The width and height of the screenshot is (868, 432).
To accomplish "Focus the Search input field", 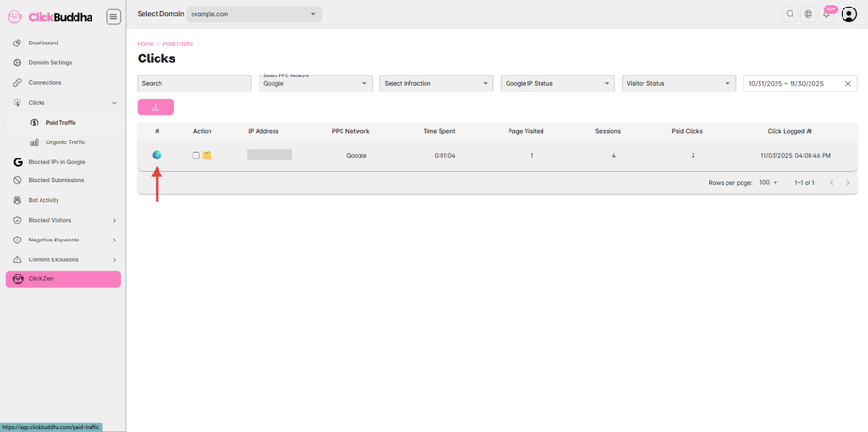I will click(x=194, y=84).
